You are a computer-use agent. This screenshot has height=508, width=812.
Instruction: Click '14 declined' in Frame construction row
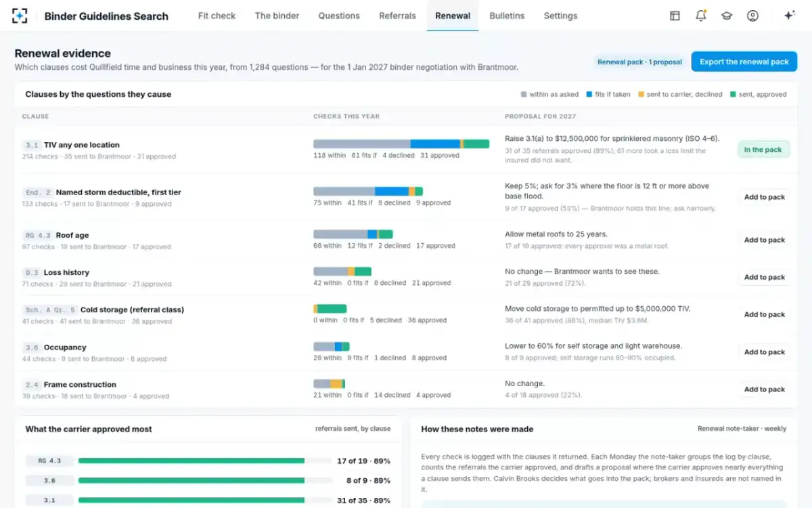pyautogui.click(x=392, y=395)
